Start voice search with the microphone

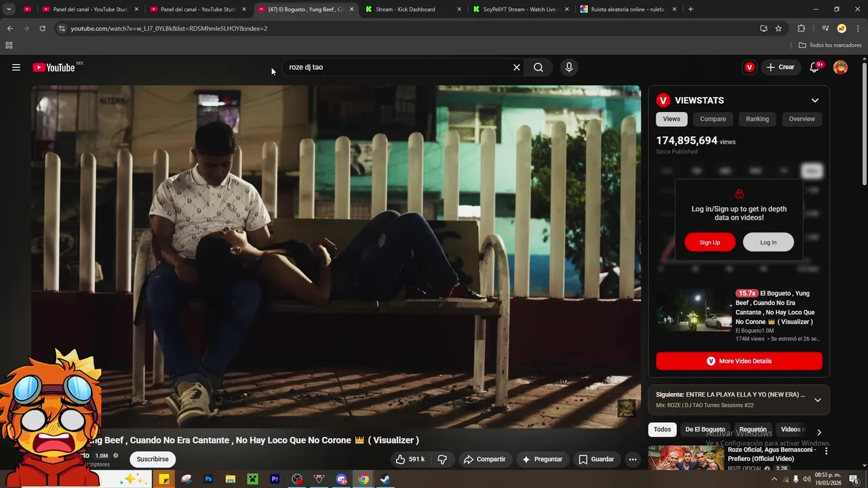point(569,67)
